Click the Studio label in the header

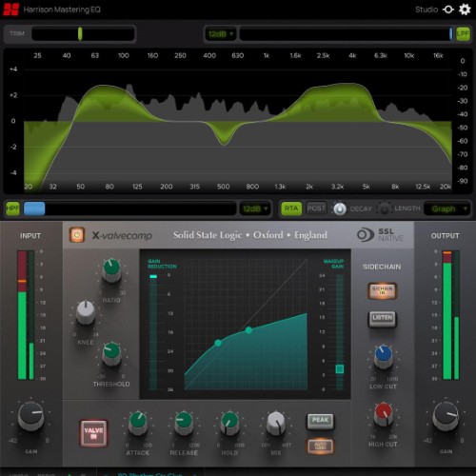click(426, 10)
